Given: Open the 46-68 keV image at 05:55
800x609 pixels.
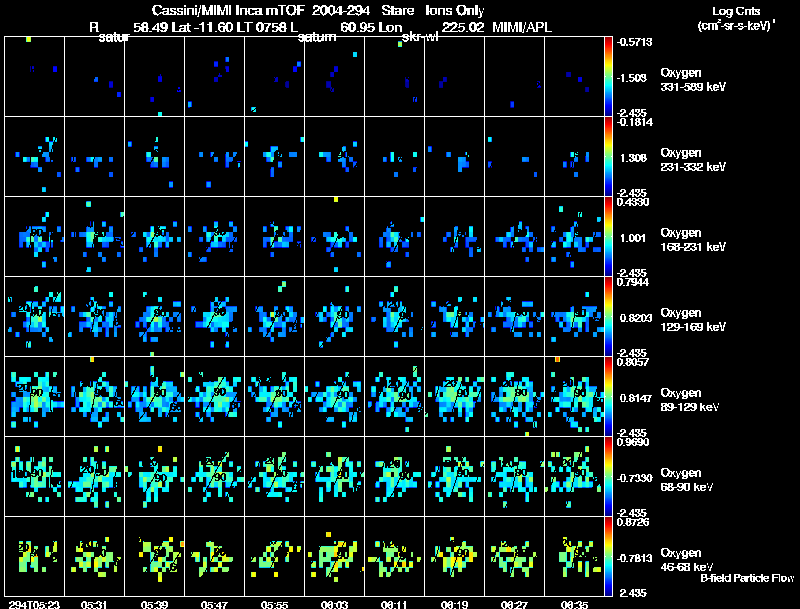Looking at the screenshot, I should [274, 557].
